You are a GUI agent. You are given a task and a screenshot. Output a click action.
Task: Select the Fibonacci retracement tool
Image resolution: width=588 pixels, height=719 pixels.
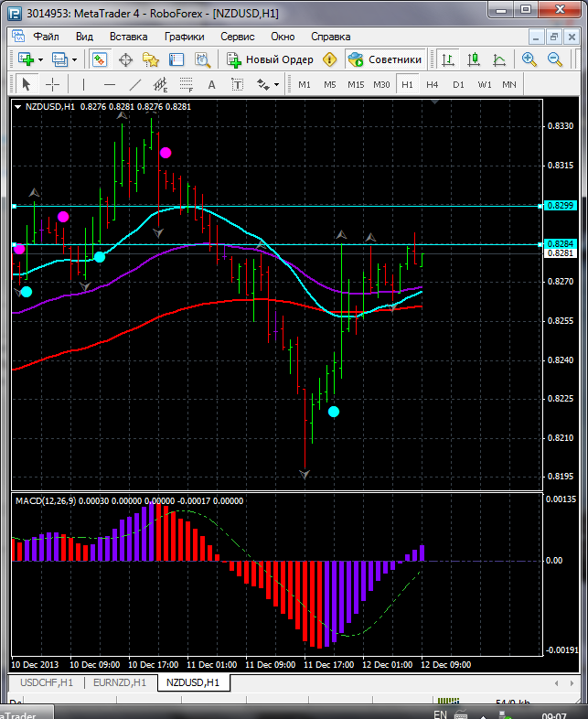[186, 84]
